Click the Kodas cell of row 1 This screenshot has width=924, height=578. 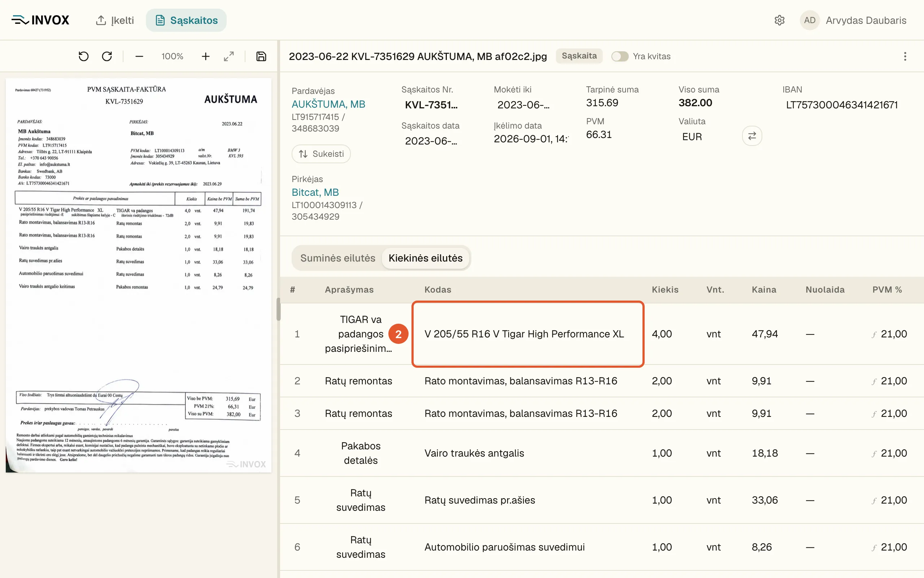pyautogui.click(x=528, y=334)
